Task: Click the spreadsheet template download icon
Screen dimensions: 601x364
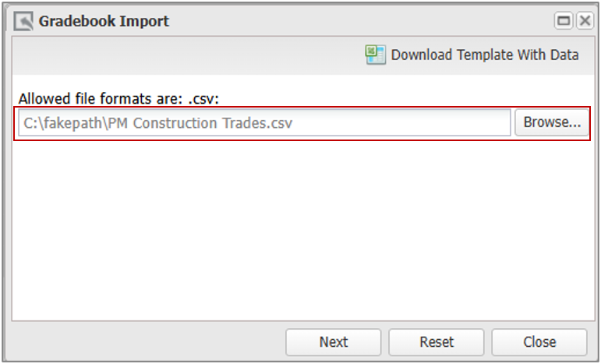Action: click(375, 55)
